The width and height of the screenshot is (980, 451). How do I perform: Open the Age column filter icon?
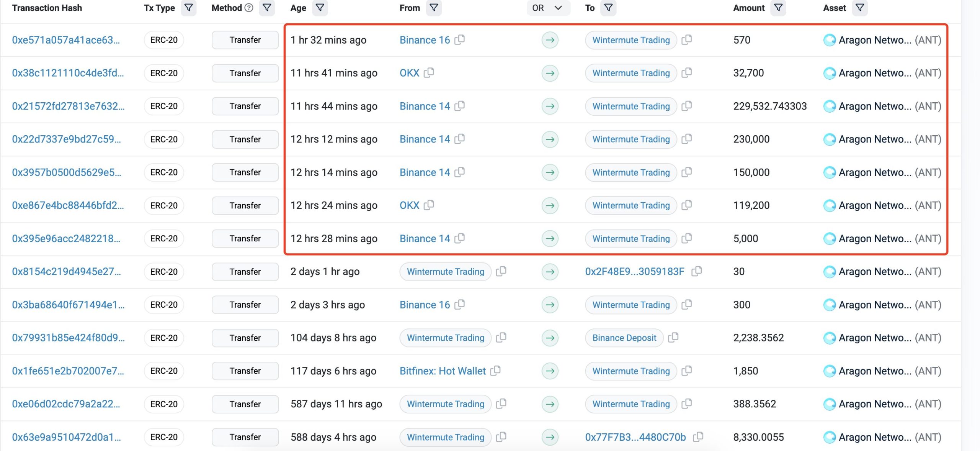(320, 8)
